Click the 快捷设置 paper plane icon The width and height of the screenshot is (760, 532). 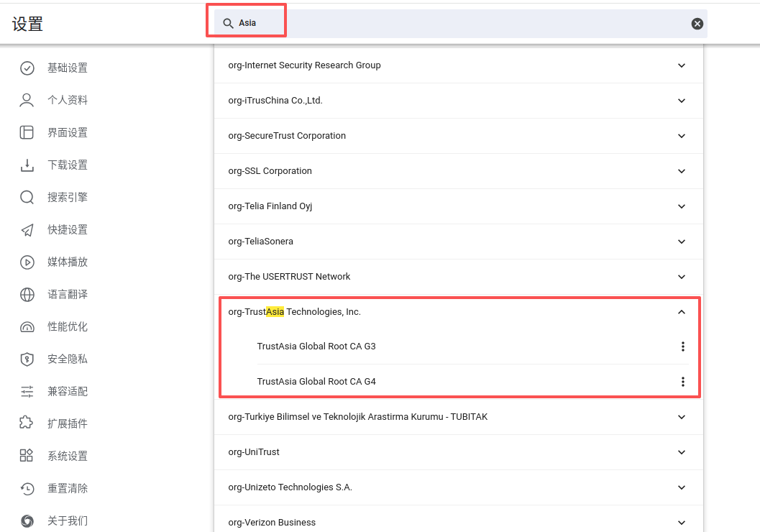[x=27, y=230]
